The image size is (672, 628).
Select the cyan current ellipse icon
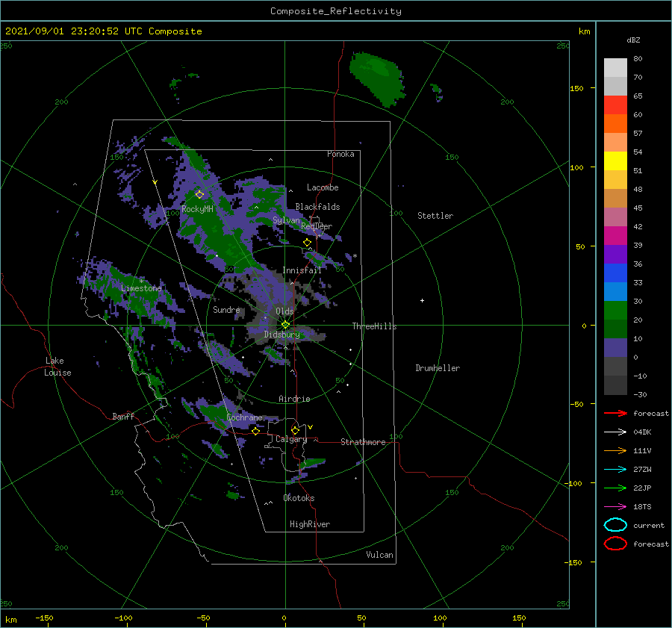(x=615, y=525)
